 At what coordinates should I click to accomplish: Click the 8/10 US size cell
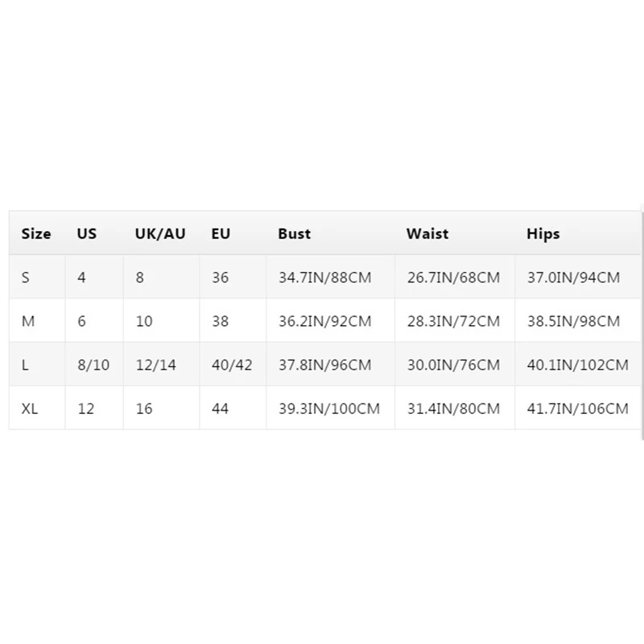[93, 365]
